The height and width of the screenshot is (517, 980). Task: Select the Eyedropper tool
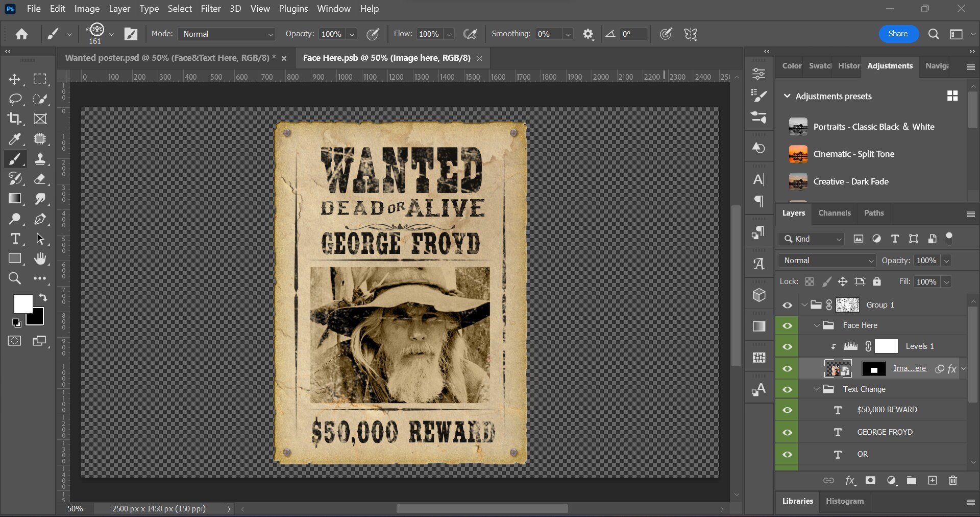tap(15, 139)
